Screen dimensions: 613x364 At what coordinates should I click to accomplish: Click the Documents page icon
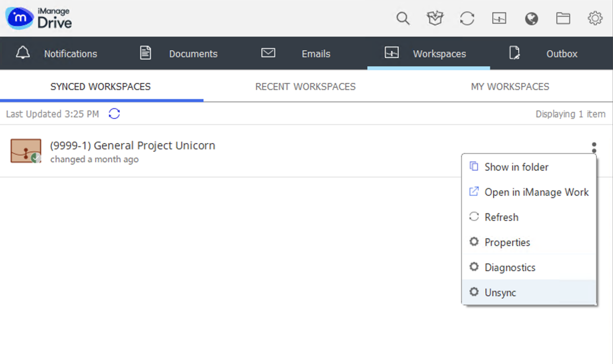(145, 53)
